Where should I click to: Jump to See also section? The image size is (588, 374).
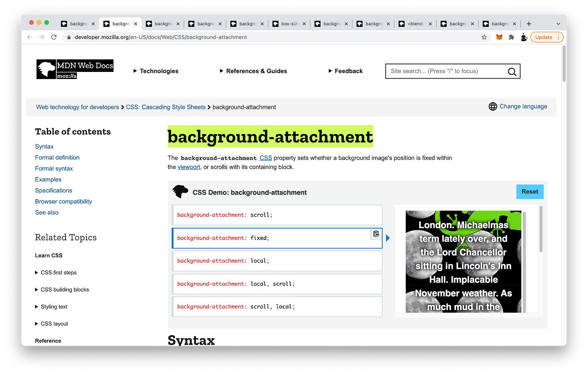coord(47,212)
